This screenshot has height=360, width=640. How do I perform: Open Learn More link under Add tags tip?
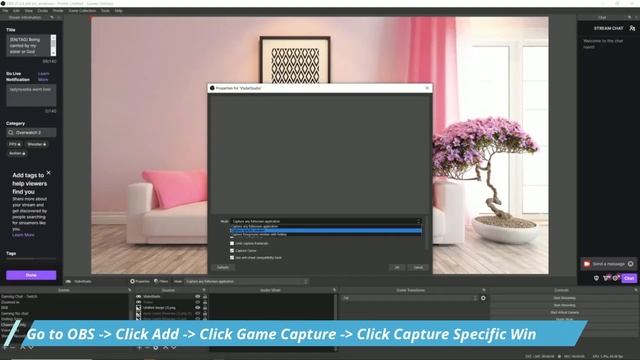click(23, 235)
